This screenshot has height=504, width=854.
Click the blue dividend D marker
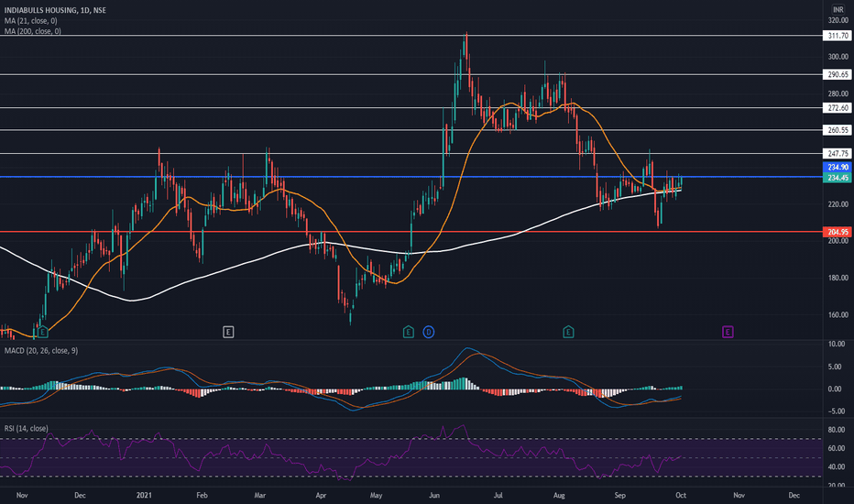(x=429, y=332)
